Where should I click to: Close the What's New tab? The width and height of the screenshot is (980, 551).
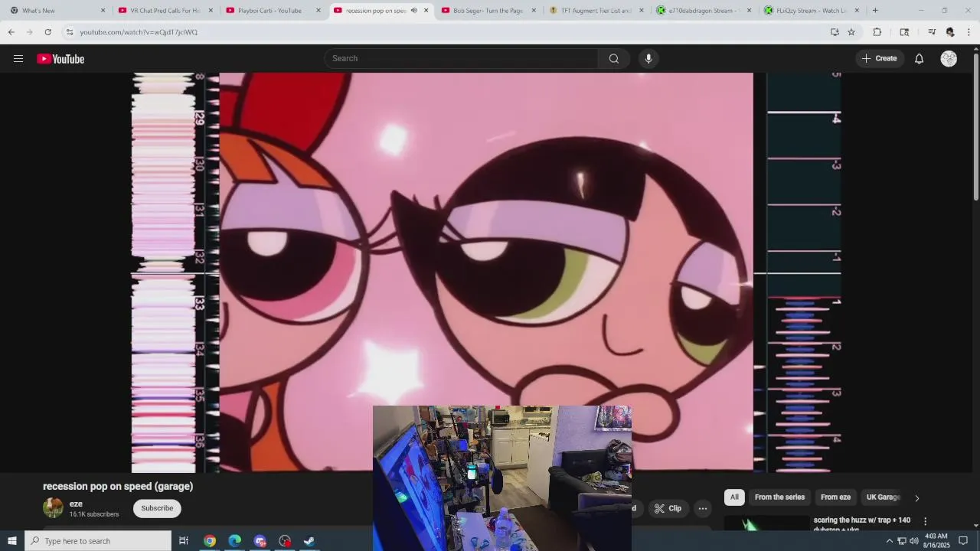(103, 11)
